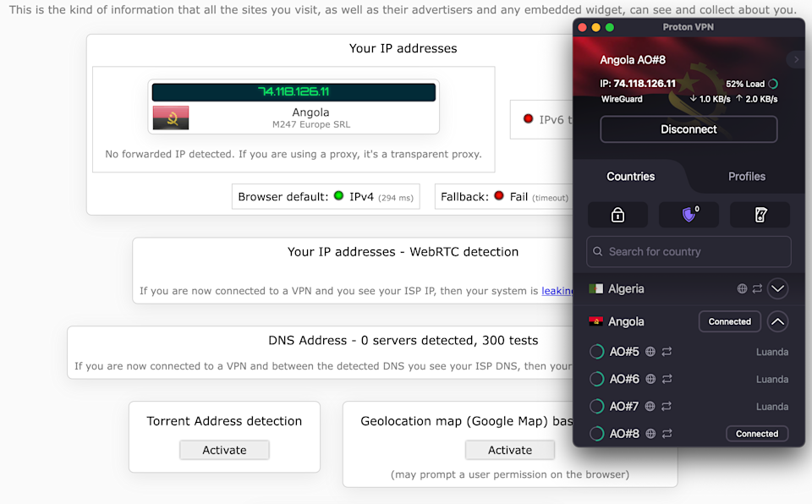
Task: Activate the Torrent Address detection test
Action: (x=224, y=450)
